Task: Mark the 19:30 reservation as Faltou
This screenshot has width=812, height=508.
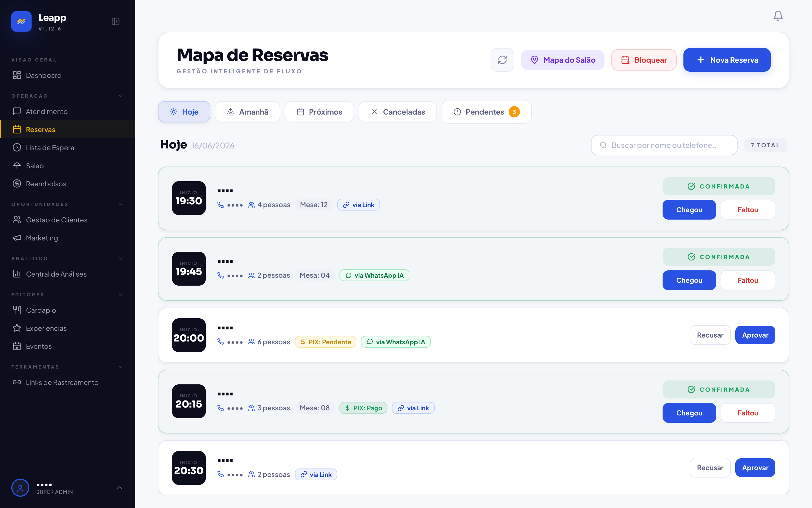Action: [748, 210]
